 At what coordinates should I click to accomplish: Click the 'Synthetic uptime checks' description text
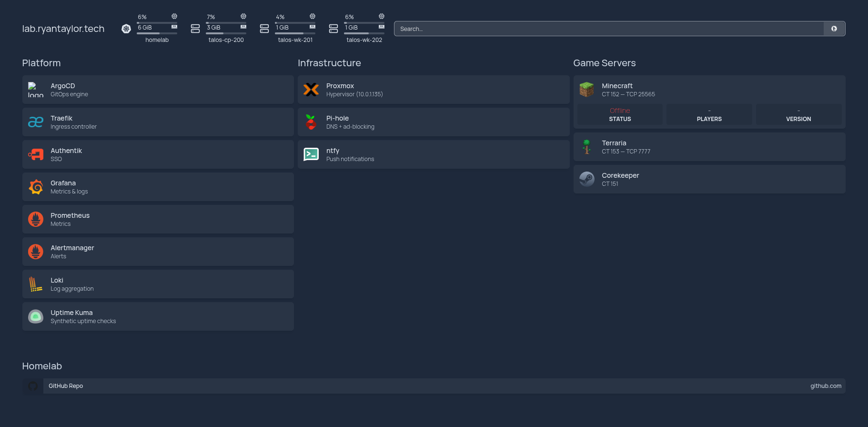(x=83, y=321)
